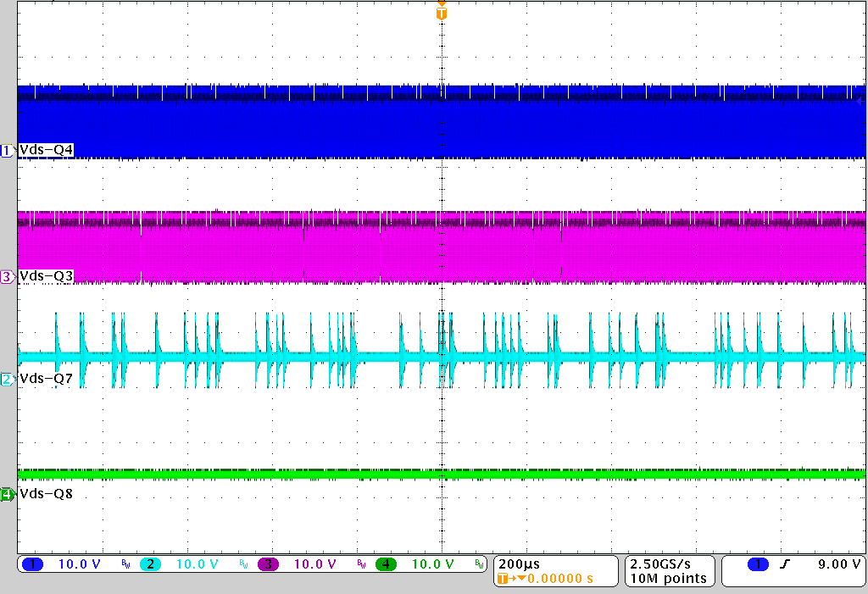Select the Vds-Q7 waveform label
This screenshot has width=868, height=594.
(x=47, y=379)
